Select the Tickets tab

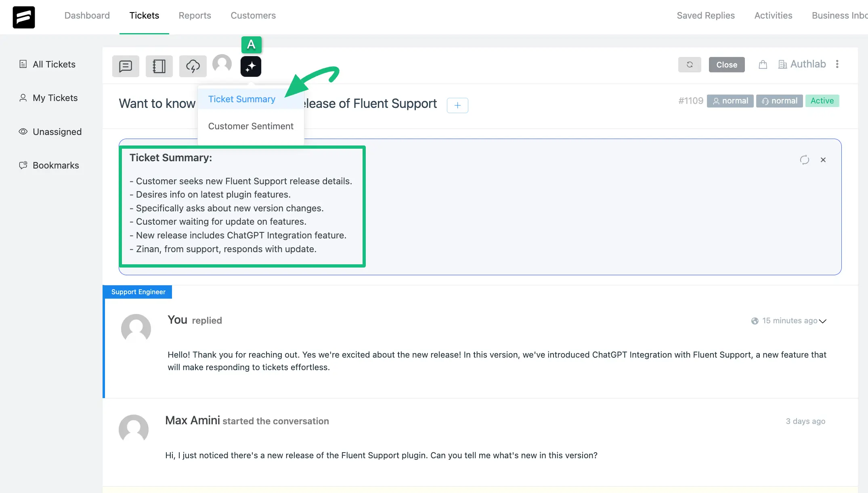144,15
